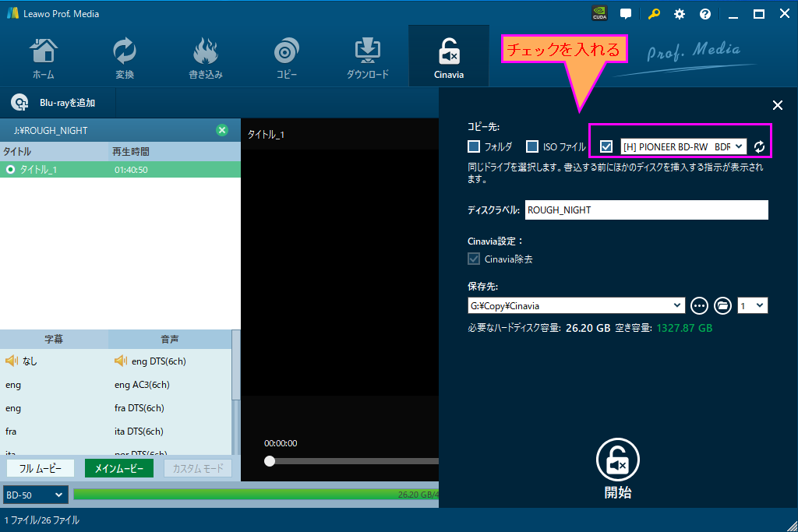Click the カスタム モード button

click(198, 468)
